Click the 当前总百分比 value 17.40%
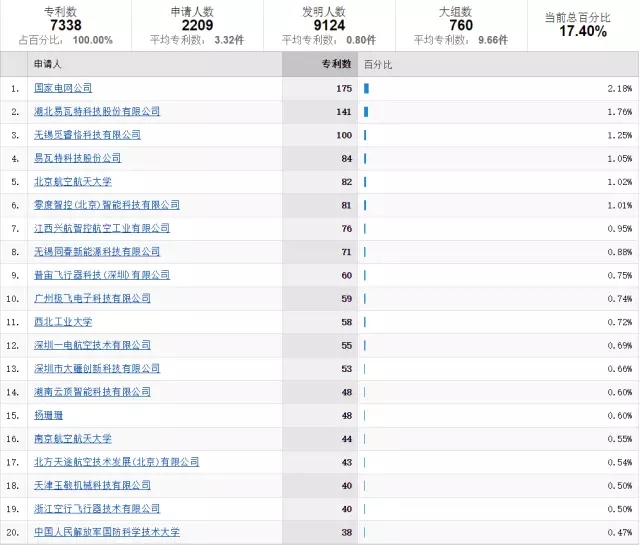This screenshot has height=545, width=640. pos(583,31)
